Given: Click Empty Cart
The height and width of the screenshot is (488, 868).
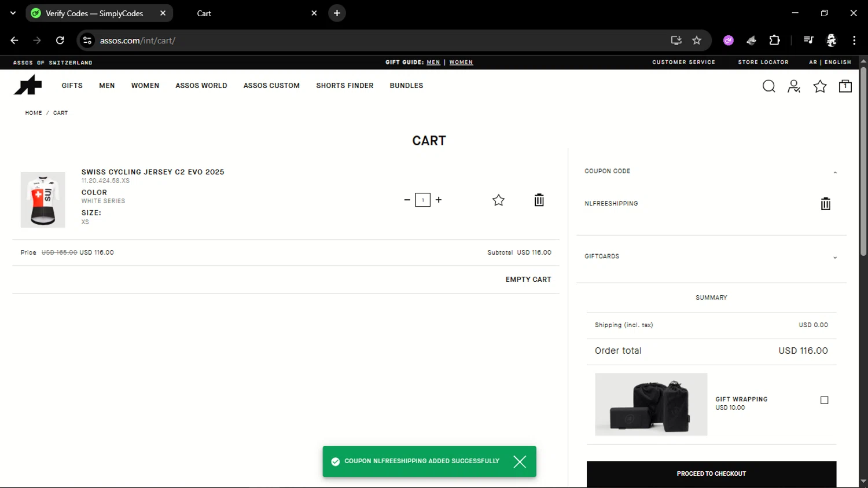Looking at the screenshot, I should coord(528,280).
